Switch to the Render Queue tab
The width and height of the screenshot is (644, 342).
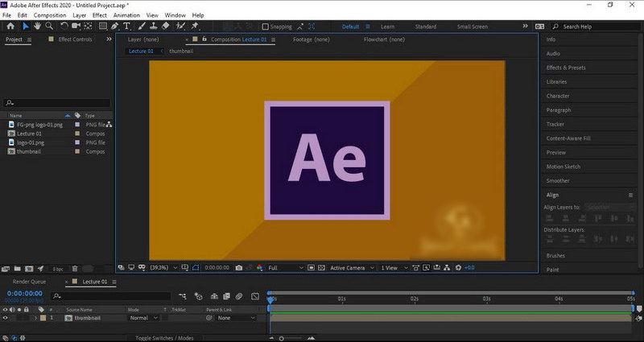(x=29, y=282)
